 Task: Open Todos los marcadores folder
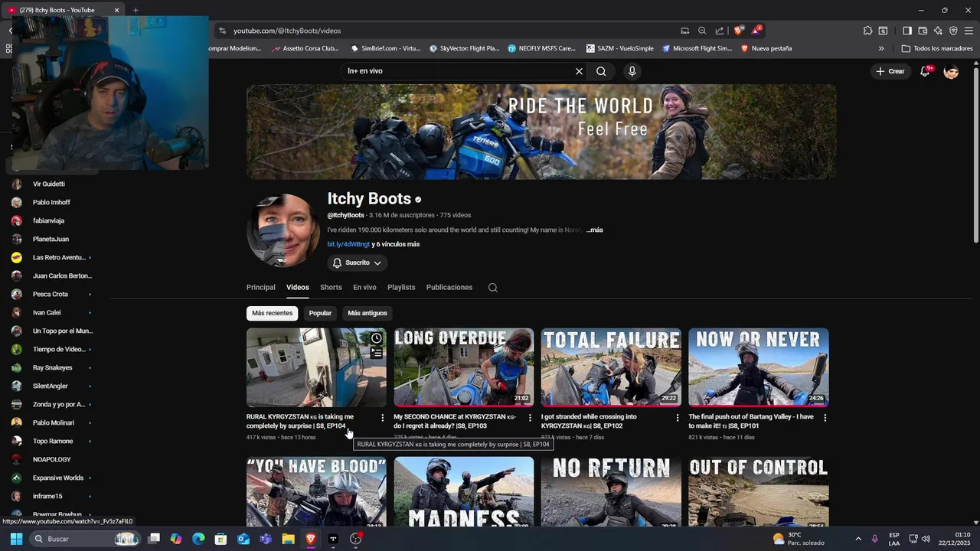click(937, 48)
